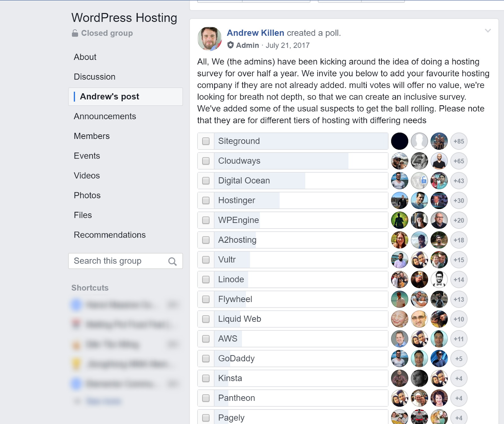The height and width of the screenshot is (424, 504).
Task: Open Andrew Killen's profile picture
Action: (209, 38)
